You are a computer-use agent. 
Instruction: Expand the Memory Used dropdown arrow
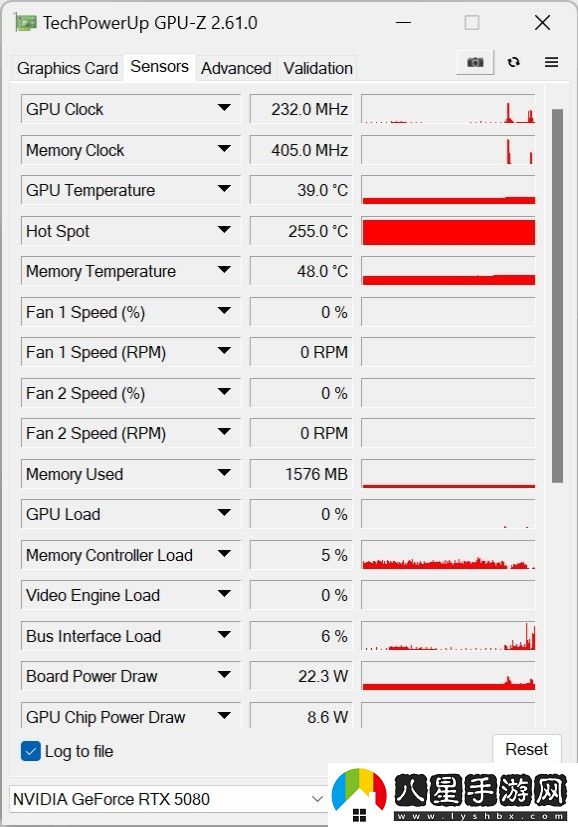[224, 473]
